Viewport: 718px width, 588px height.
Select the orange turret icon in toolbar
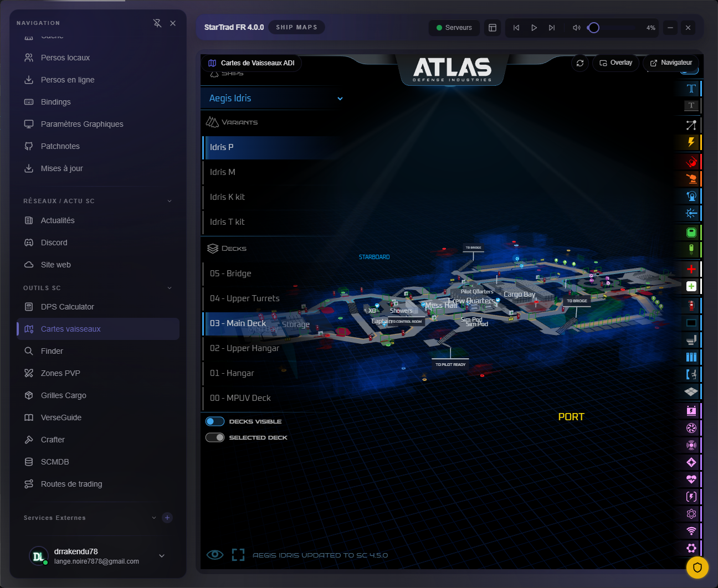[x=691, y=178]
